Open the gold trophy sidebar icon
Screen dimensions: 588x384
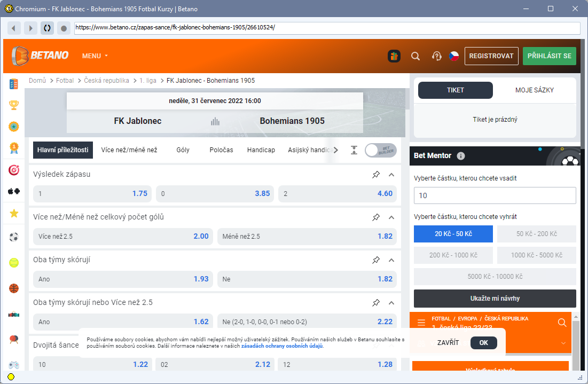pos(14,105)
